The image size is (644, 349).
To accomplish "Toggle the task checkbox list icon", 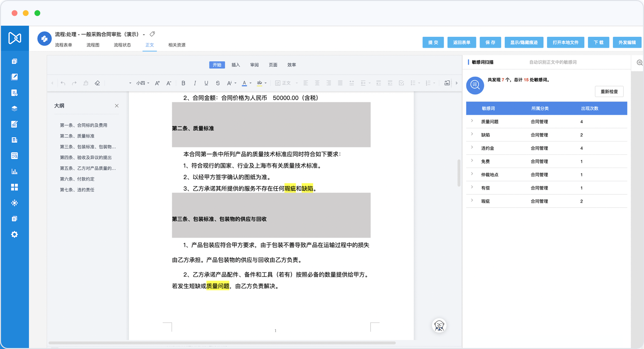I will (x=401, y=83).
